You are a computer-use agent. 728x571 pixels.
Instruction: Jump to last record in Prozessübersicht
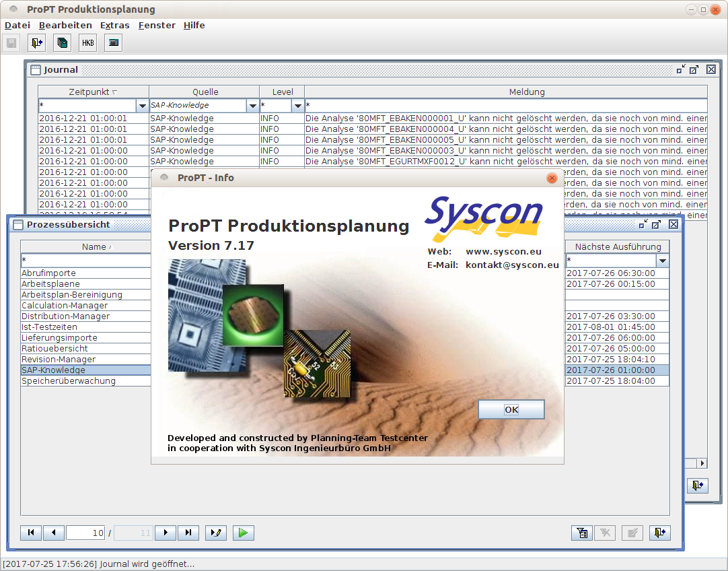(188, 533)
